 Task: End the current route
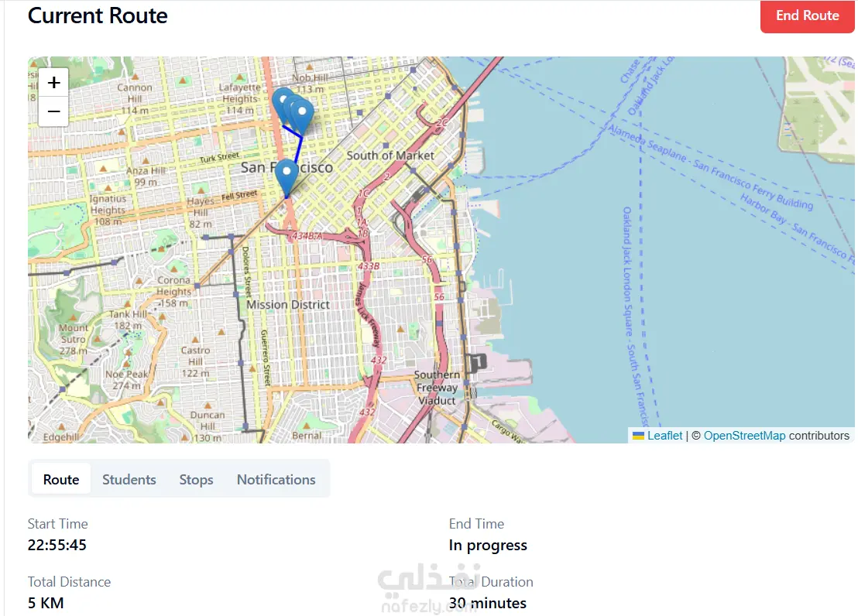[807, 16]
